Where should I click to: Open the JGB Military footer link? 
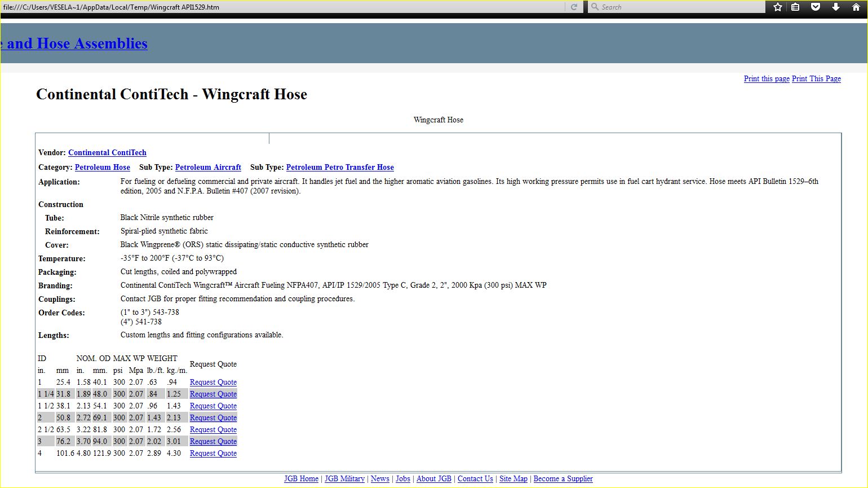[x=344, y=479]
